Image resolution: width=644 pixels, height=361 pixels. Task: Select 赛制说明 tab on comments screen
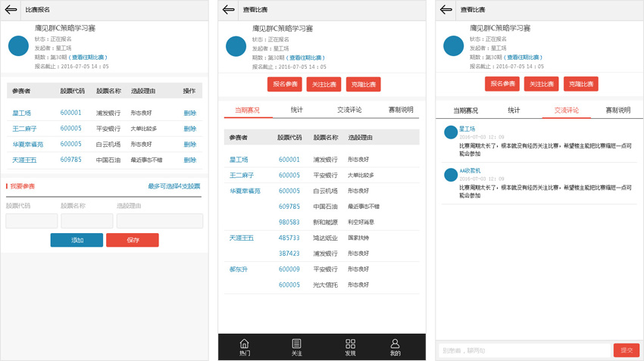[x=617, y=110]
